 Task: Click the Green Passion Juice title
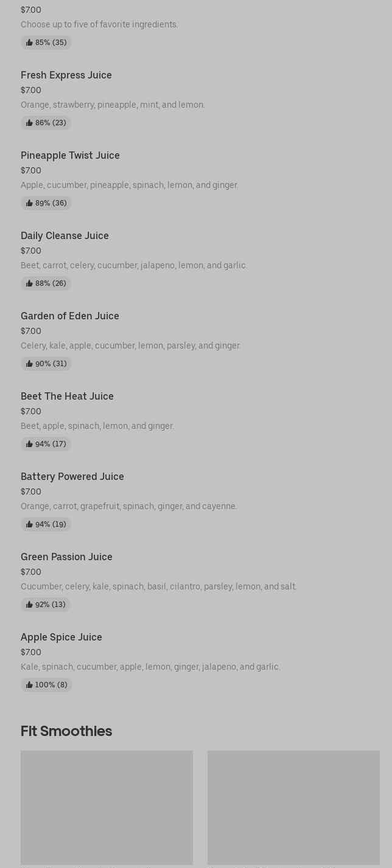[x=66, y=557]
